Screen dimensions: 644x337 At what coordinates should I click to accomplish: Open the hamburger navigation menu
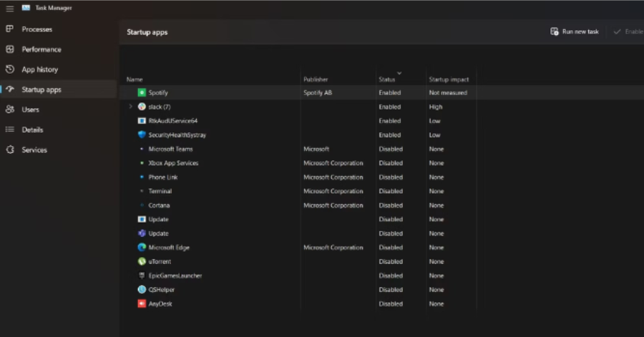(x=10, y=8)
